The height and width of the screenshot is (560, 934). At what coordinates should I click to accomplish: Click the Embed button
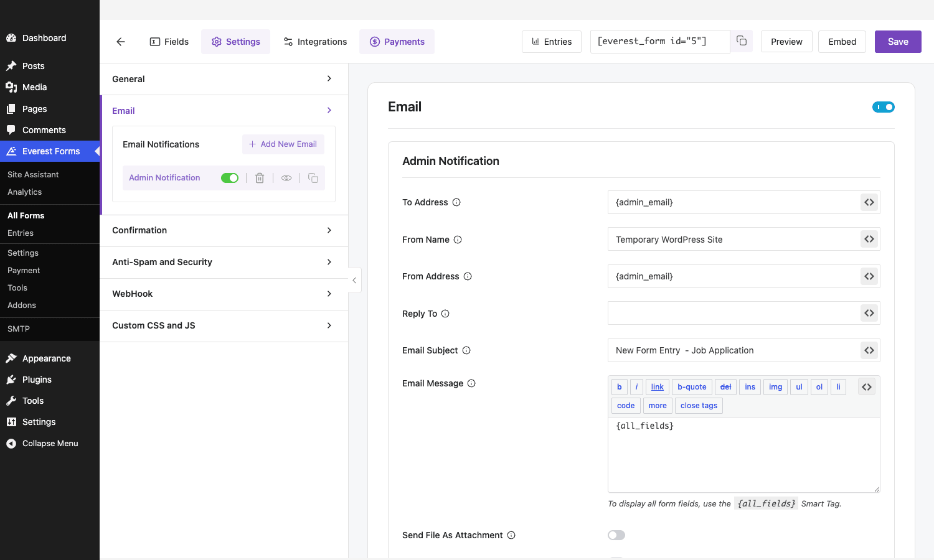842,42
